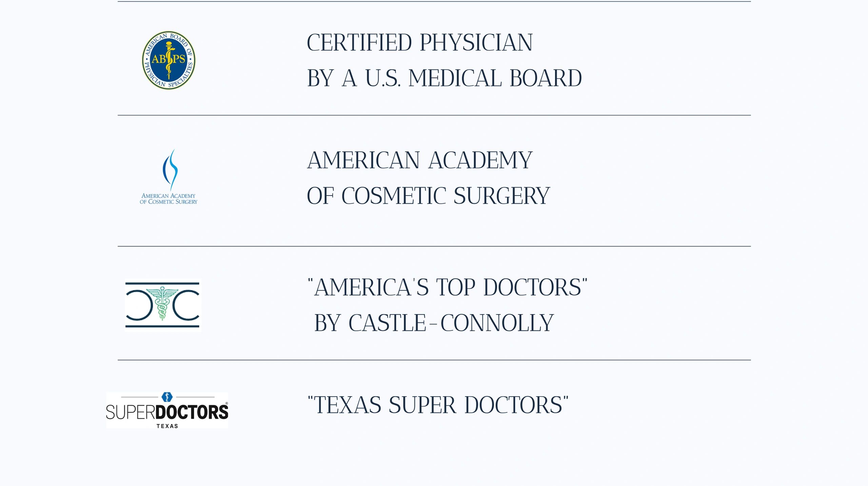Screen dimensions: 868x486
Task: Click the large "OF COSMETIC SURGERY" heading
Action: (x=428, y=196)
